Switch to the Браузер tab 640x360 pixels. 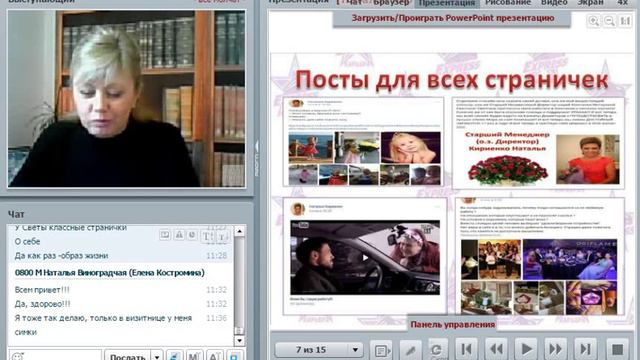[391, 2]
